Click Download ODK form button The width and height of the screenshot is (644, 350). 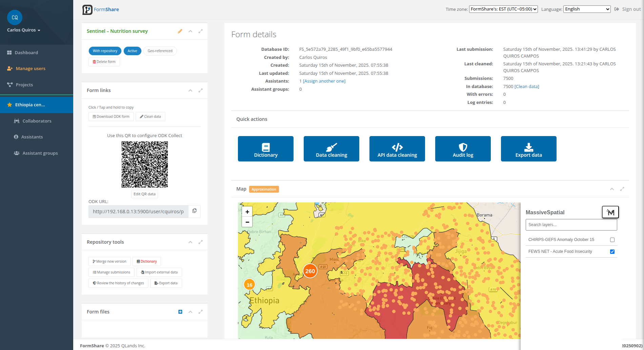(111, 116)
